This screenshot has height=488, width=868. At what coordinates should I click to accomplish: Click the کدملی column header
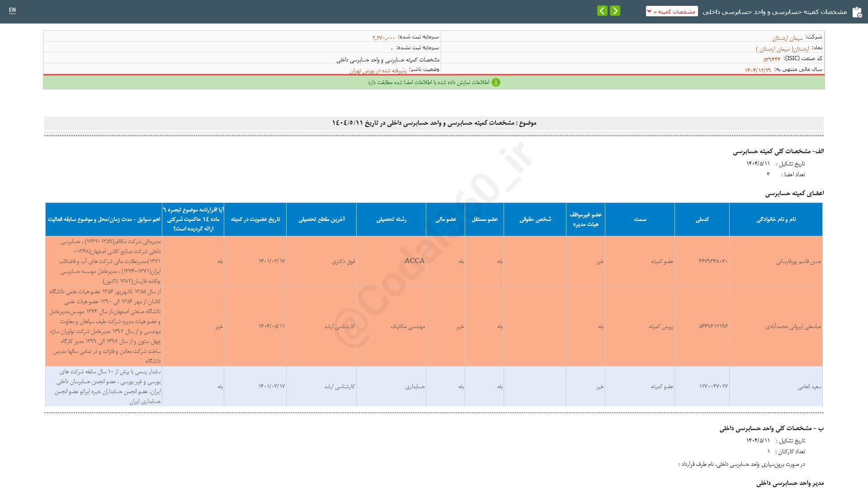pos(702,219)
